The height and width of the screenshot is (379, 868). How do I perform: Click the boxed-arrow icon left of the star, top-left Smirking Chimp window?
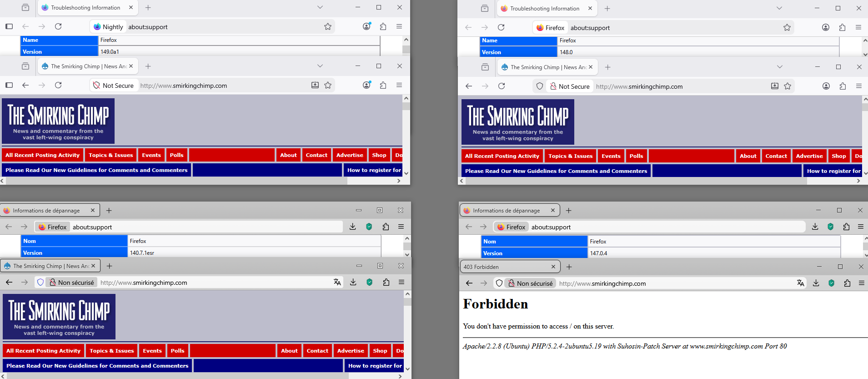[315, 85]
